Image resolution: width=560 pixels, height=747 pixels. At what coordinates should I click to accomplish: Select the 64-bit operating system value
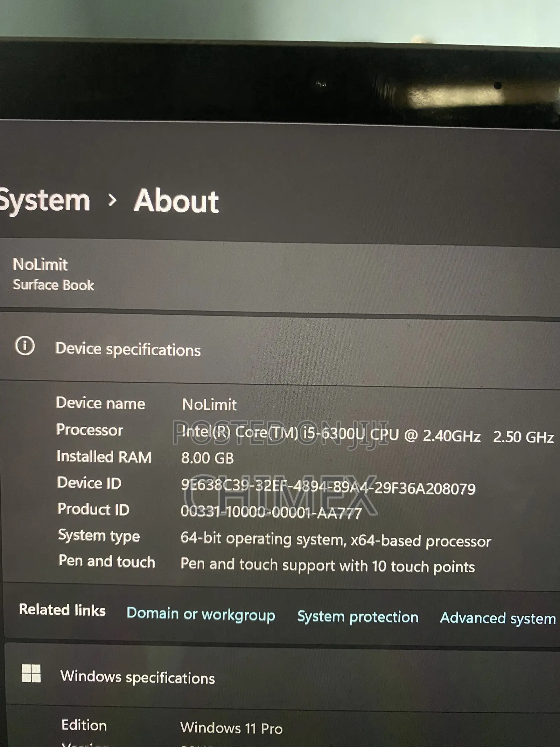336,540
